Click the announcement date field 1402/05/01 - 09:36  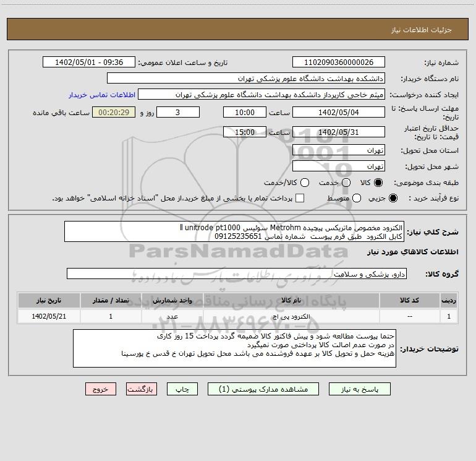tap(89, 62)
